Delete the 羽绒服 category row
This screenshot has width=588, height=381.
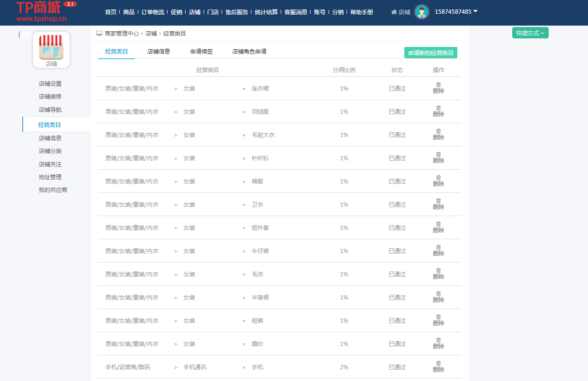438,111
